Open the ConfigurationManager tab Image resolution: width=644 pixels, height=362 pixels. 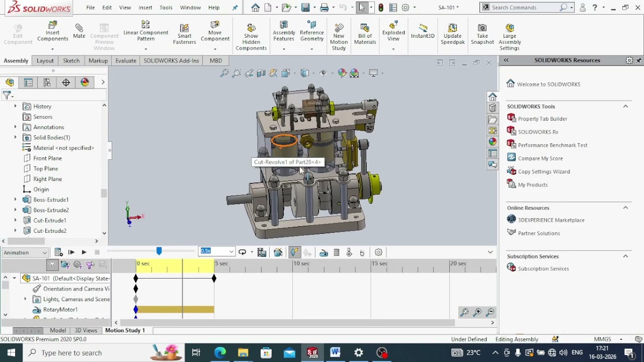(47, 82)
